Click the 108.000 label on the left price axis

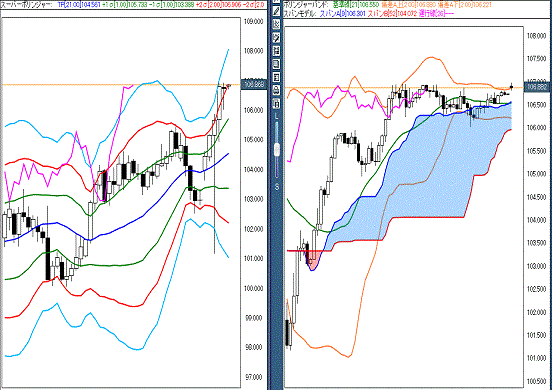point(253,51)
